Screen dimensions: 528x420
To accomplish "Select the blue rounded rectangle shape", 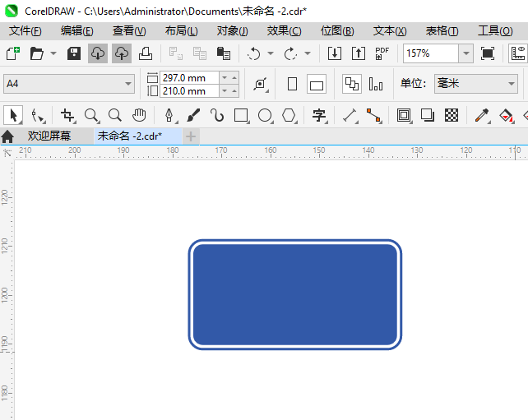I will pos(295,295).
